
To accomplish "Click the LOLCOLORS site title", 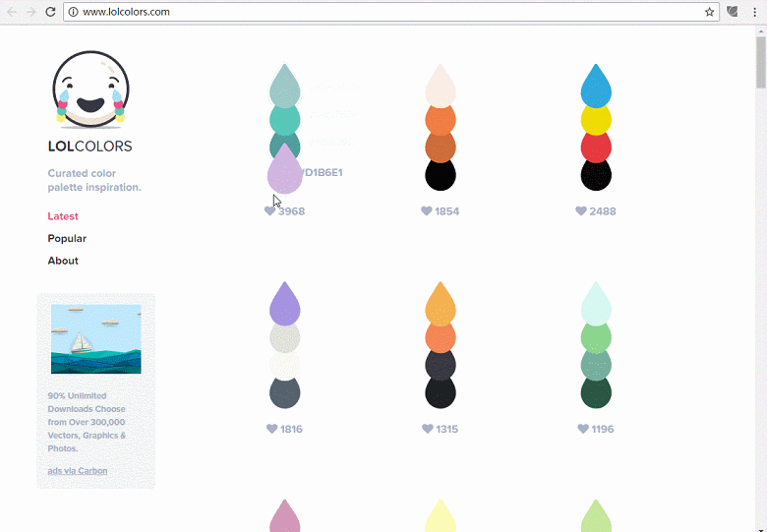I will [x=90, y=147].
